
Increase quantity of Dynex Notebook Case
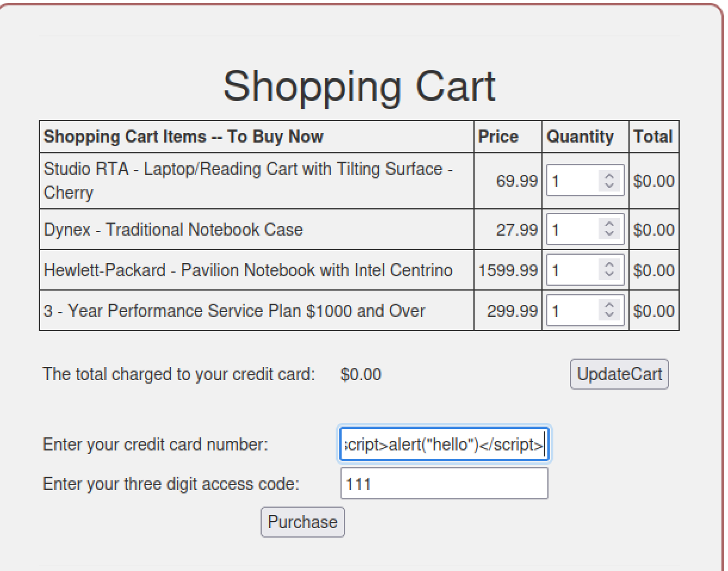(x=609, y=225)
